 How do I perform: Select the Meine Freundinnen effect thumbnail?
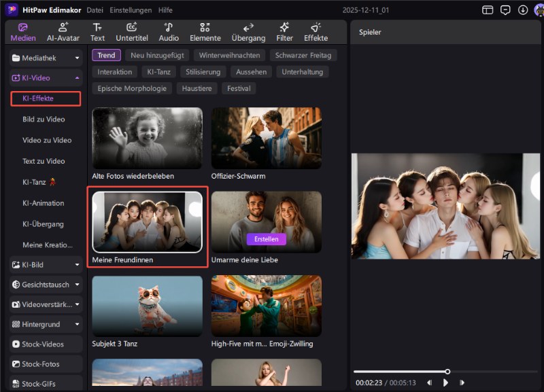148,222
